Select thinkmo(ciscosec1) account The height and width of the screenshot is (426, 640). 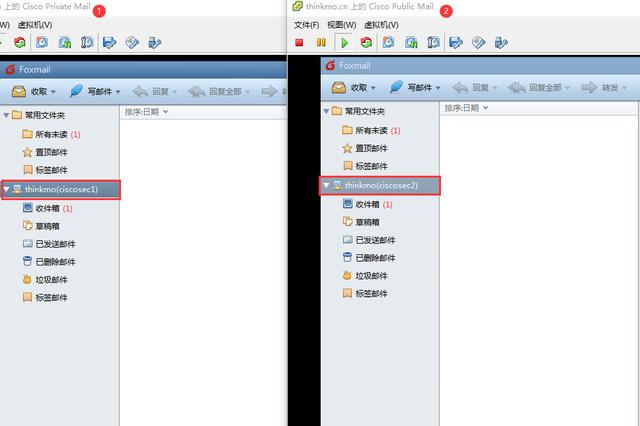tap(61, 189)
